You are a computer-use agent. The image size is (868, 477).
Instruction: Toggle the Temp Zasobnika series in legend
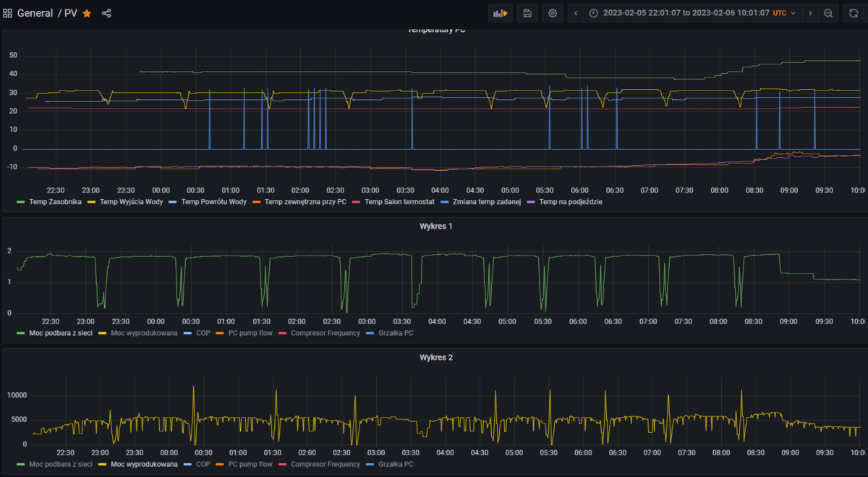[x=55, y=202]
